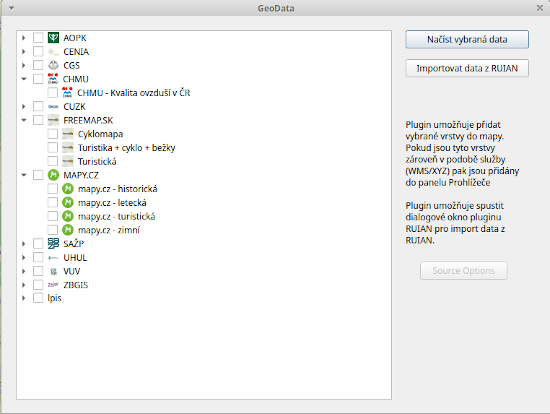The height and width of the screenshot is (414, 550).
Task: Select the mapy.cz - zimní layer label
Action: pyautogui.click(x=109, y=230)
